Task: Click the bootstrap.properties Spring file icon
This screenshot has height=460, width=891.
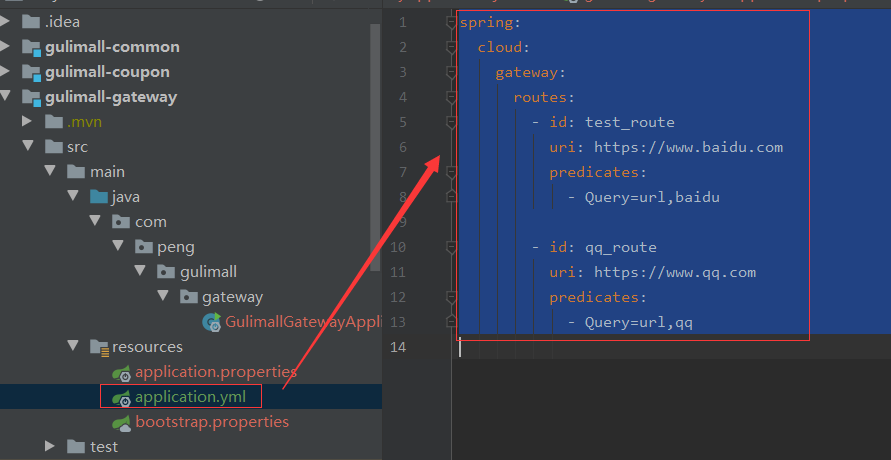Action: click(122, 423)
